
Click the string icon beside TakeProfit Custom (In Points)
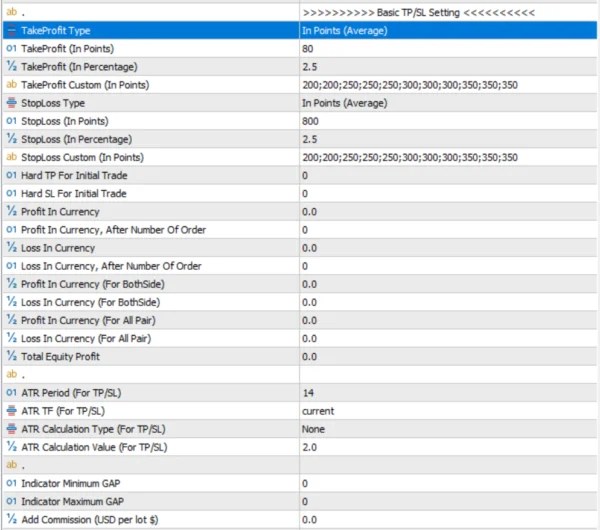click(x=12, y=85)
